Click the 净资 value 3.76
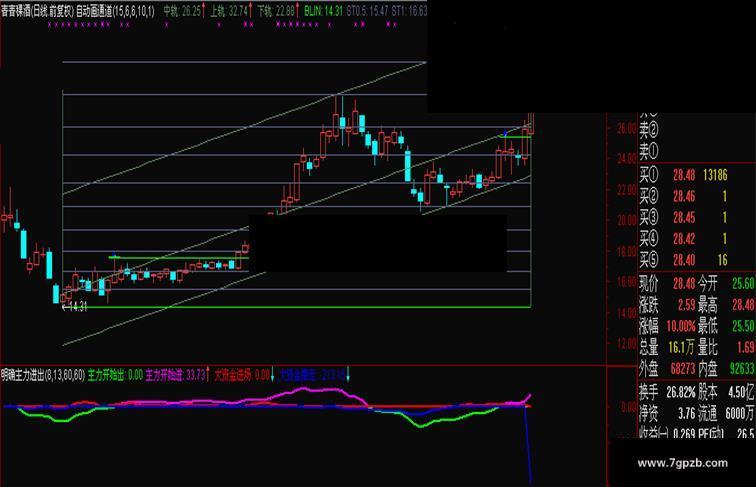 [687, 413]
